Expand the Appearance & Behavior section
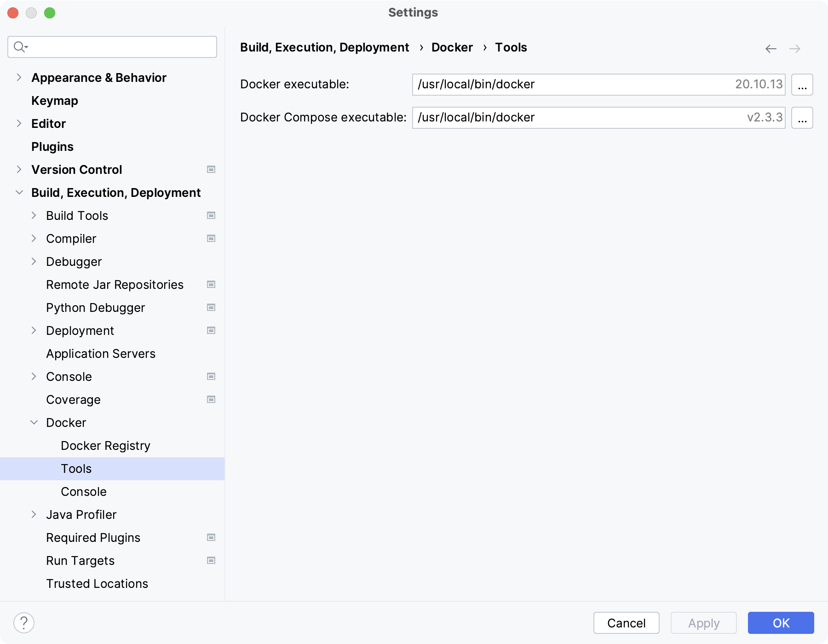 click(19, 77)
